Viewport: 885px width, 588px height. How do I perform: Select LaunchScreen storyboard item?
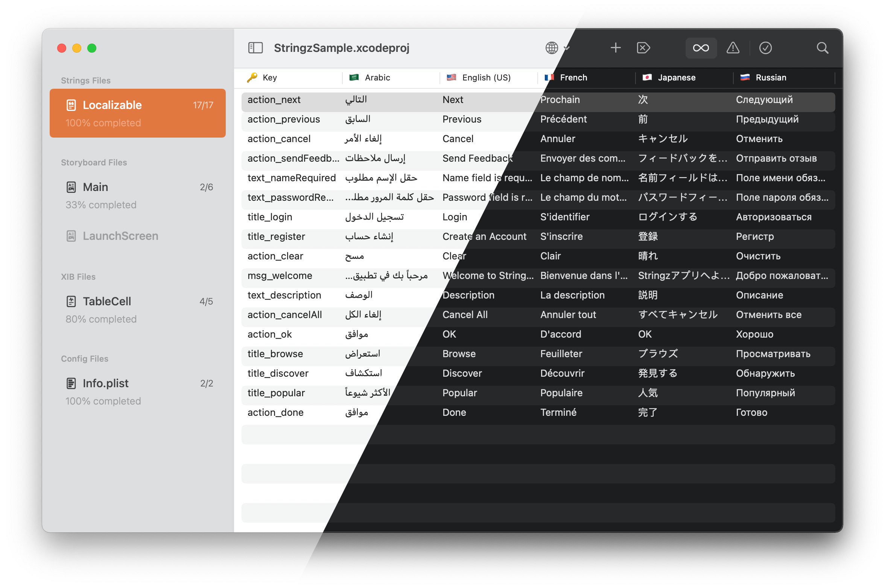click(120, 236)
